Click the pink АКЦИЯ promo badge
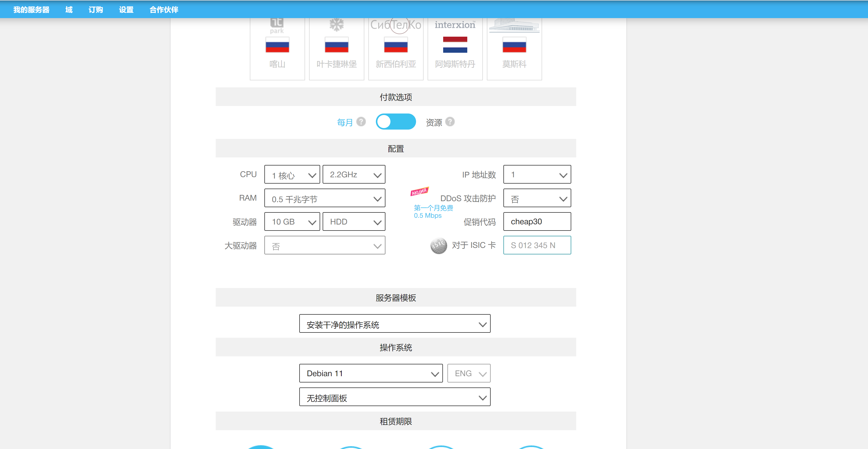The image size is (868, 449). click(x=419, y=191)
